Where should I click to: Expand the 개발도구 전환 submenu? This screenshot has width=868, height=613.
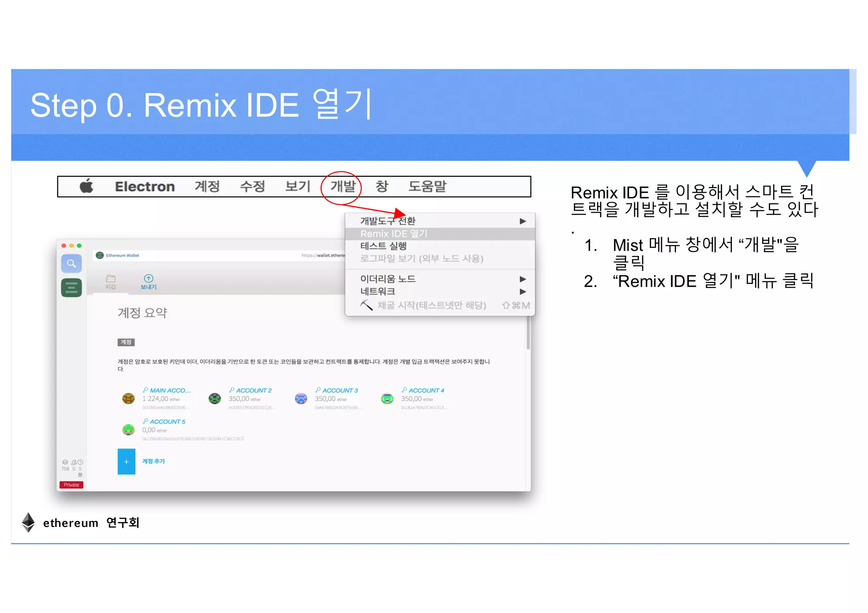440,221
